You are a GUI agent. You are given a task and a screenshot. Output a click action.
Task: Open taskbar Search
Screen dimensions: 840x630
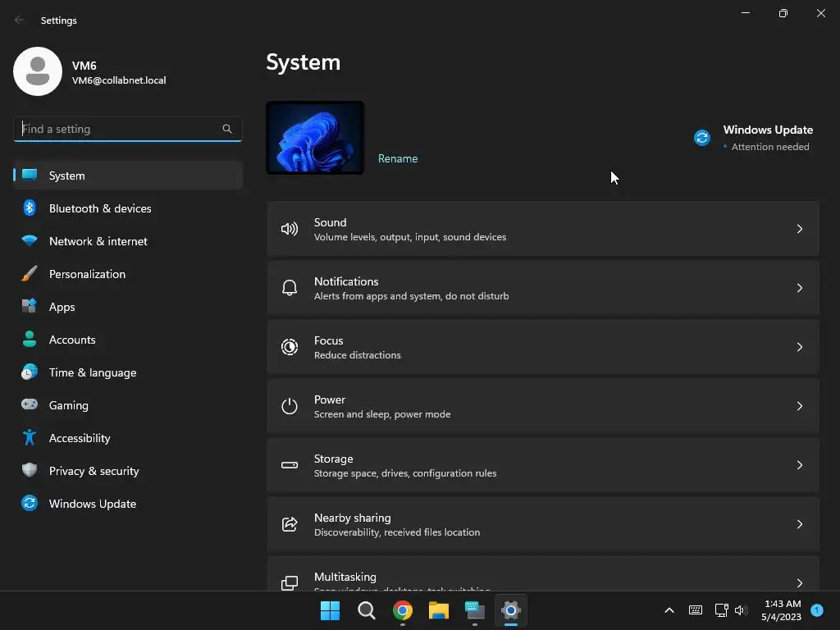pyautogui.click(x=367, y=610)
